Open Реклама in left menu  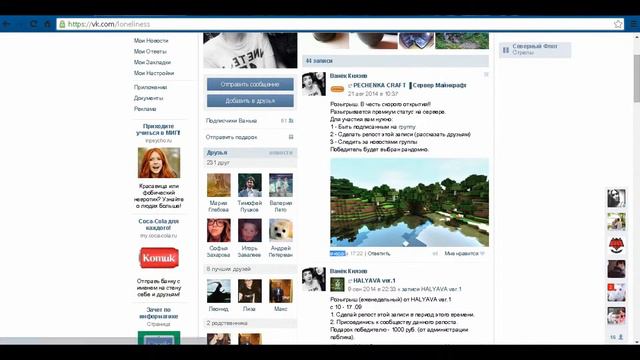tap(145, 109)
